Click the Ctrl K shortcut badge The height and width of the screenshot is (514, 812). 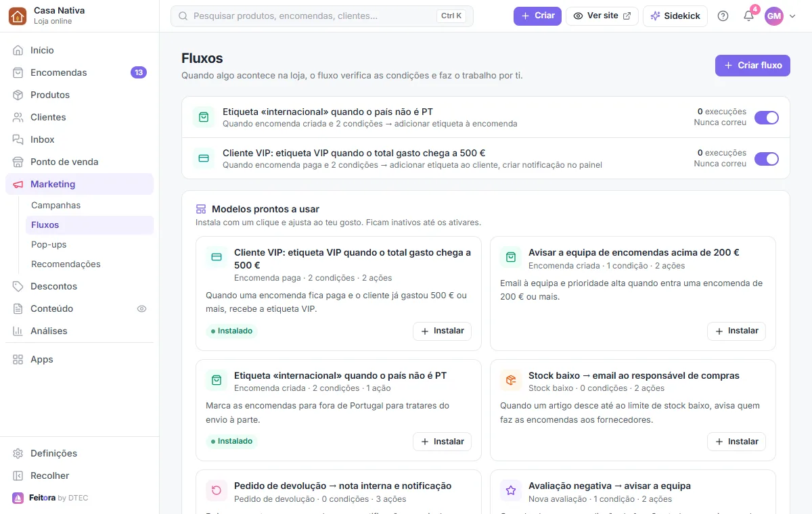coord(451,16)
